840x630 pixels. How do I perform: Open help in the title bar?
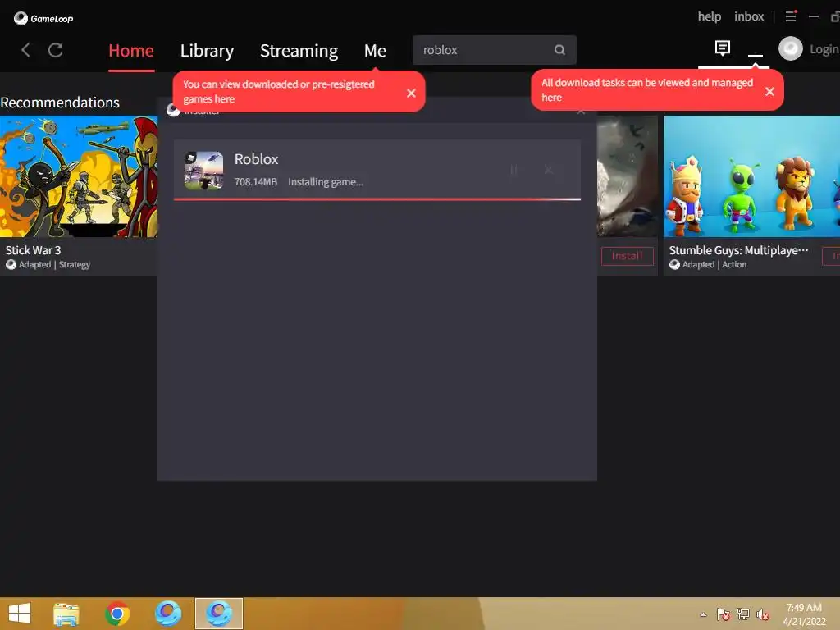coord(710,16)
